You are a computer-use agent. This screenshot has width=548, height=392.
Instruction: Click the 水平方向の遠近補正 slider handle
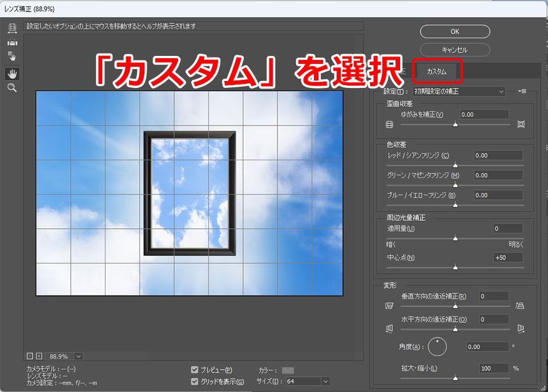(x=456, y=329)
